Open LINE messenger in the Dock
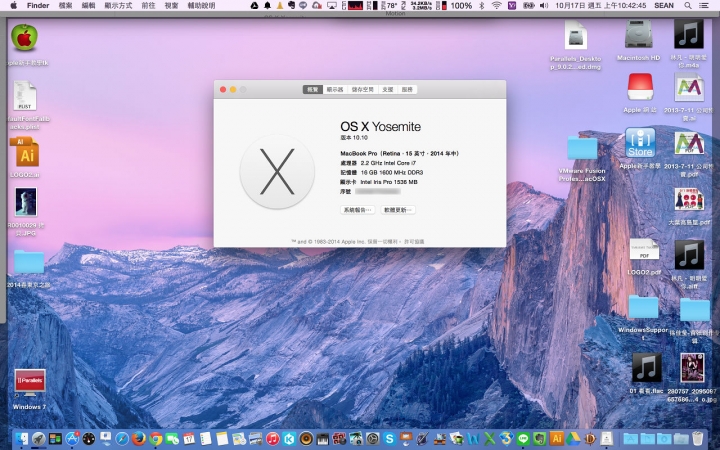The width and height of the screenshot is (720, 450). click(523, 439)
